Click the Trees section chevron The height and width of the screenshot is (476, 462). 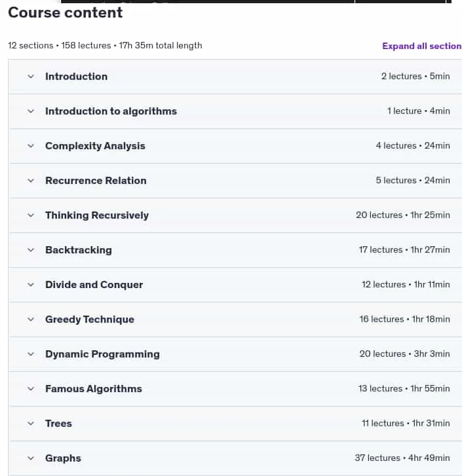click(31, 424)
